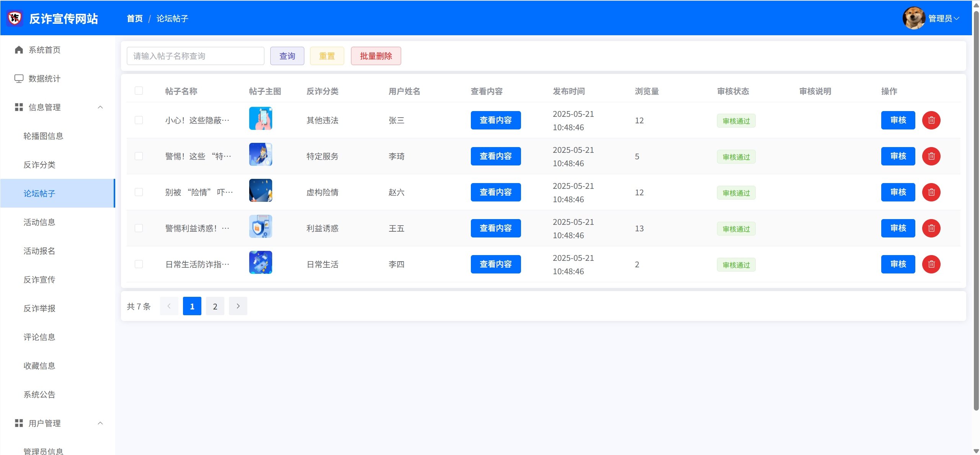The width and height of the screenshot is (980, 455).
Task: Click the monitor icon beside 数据统计
Action: point(19,79)
